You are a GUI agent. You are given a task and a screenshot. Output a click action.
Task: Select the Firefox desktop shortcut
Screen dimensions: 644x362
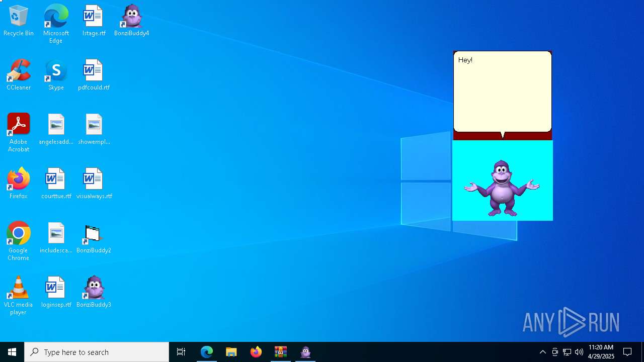pyautogui.click(x=19, y=184)
